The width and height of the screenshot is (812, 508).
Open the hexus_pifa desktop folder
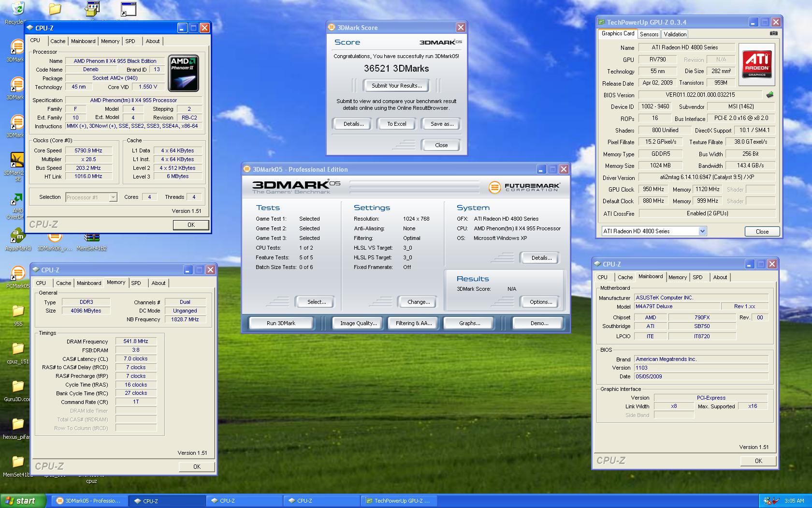pos(17,429)
